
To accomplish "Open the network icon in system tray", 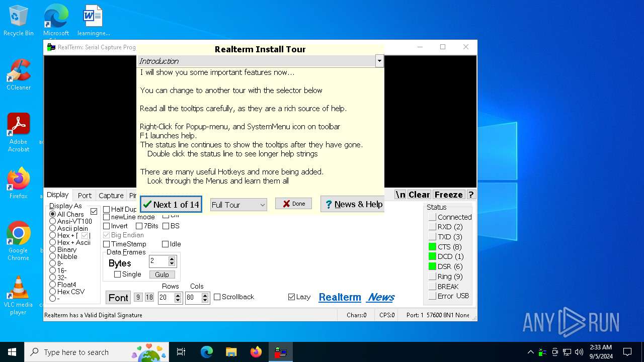I will tap(567, 352).
